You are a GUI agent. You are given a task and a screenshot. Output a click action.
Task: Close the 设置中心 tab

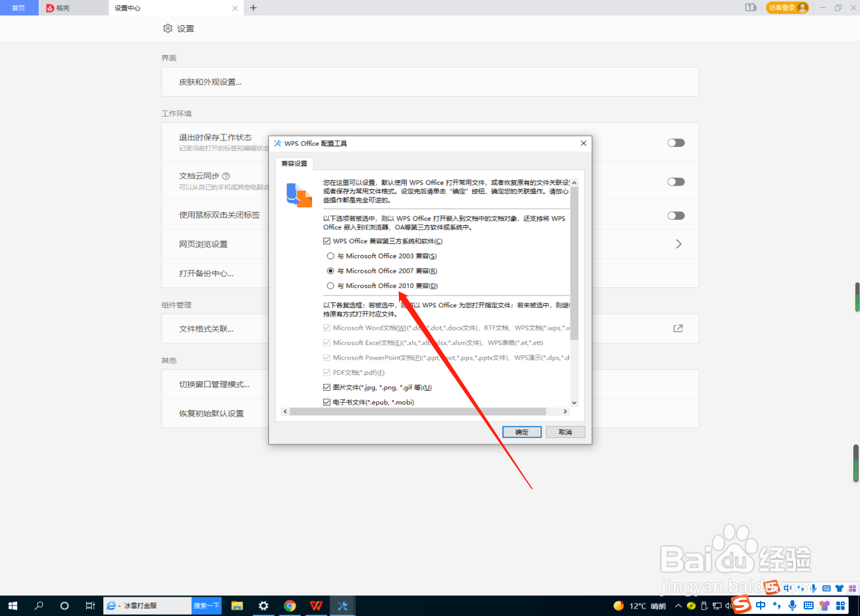point(235,8)
